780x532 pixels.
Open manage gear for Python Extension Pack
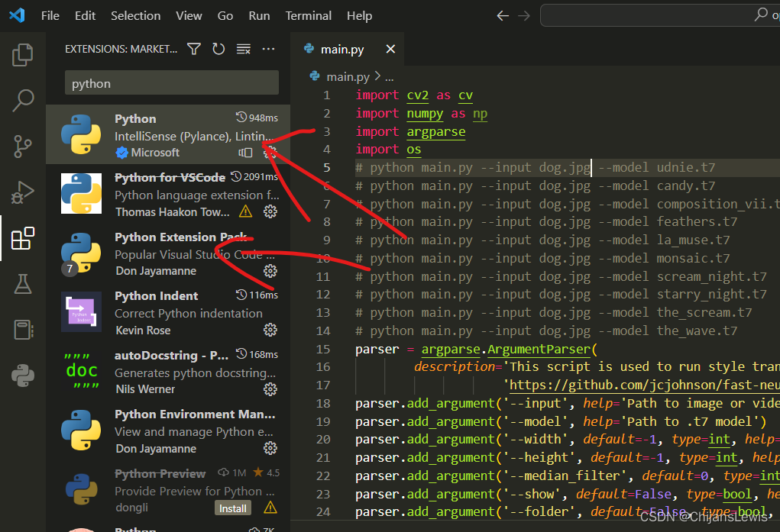point(270,271)
